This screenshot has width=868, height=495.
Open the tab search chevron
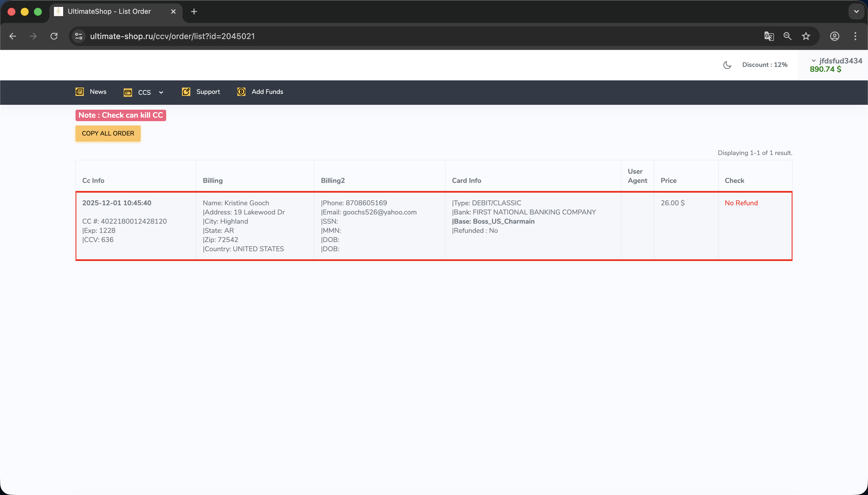click(x=857, y=11)
